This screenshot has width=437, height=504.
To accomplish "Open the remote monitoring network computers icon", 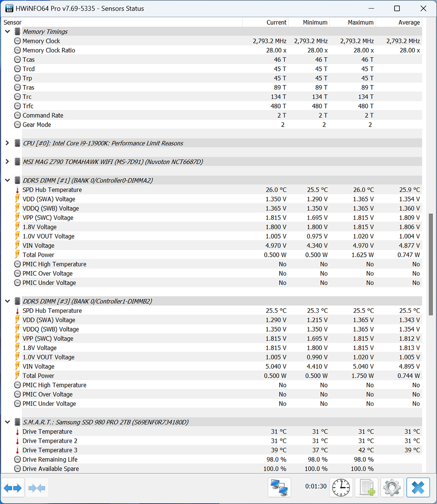I will (279, 487).
